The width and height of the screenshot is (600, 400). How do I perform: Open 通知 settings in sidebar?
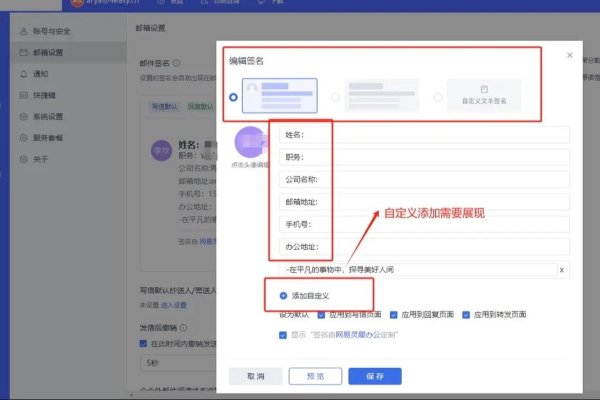41,74
